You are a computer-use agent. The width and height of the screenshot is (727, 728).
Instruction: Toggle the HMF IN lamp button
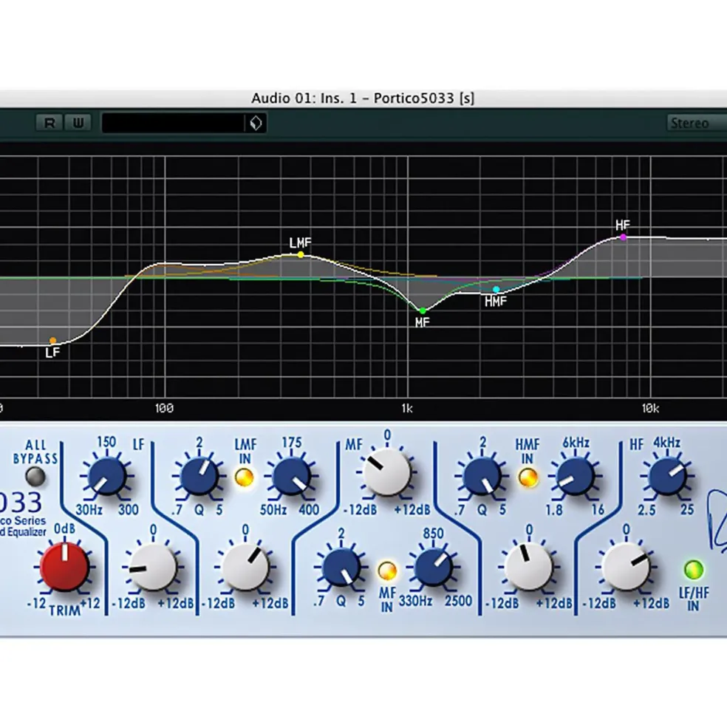pyautogui.click(x=528, y=477)
